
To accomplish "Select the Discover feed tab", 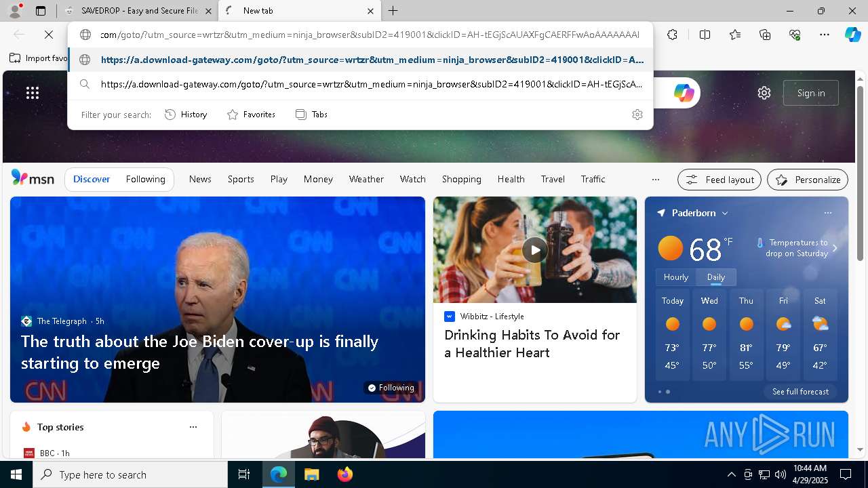I will click(x=92, y=180).
